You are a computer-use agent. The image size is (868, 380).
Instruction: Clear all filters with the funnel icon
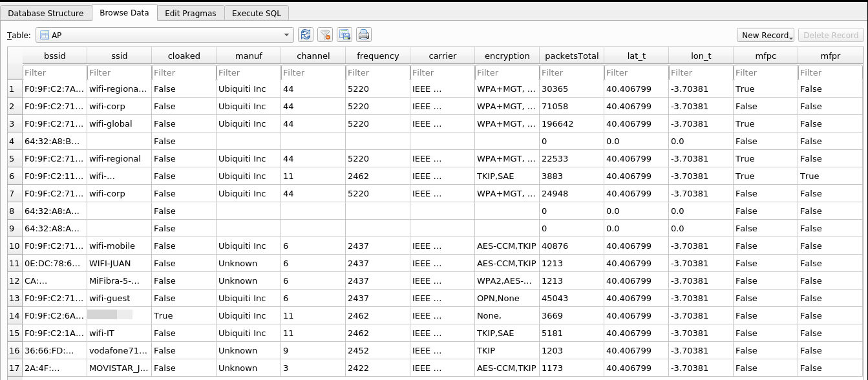(x=325, y=35)
